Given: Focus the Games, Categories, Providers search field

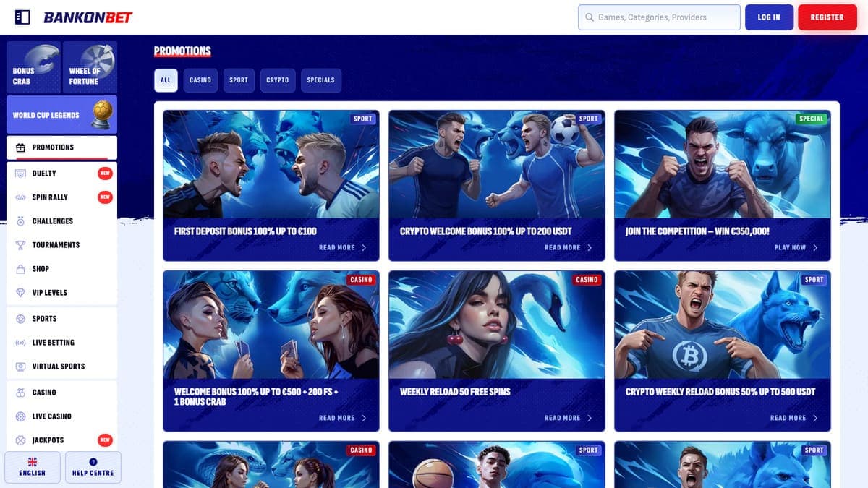Looking at the screenshot, I should coord(659,17).
